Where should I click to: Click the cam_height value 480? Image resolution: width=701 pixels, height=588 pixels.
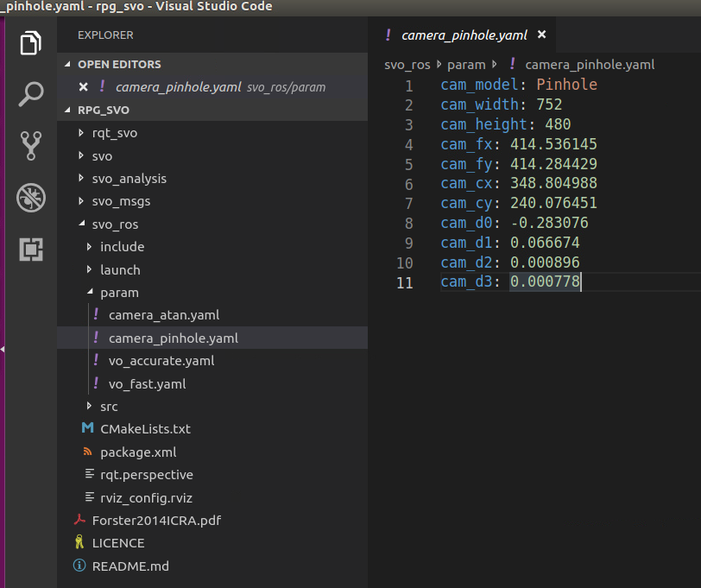point(558,123)
